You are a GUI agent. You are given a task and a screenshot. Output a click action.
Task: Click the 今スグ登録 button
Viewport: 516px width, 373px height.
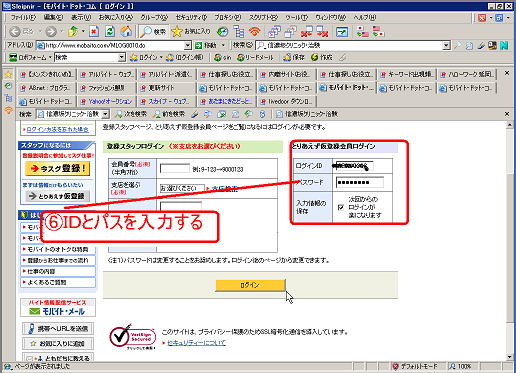(x=58, y=169)
